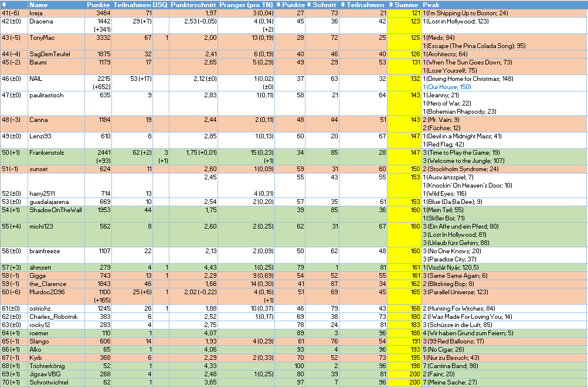Select the name cell Slango
588x388 pixels.
pyautogui.click(x=56, y=342)
